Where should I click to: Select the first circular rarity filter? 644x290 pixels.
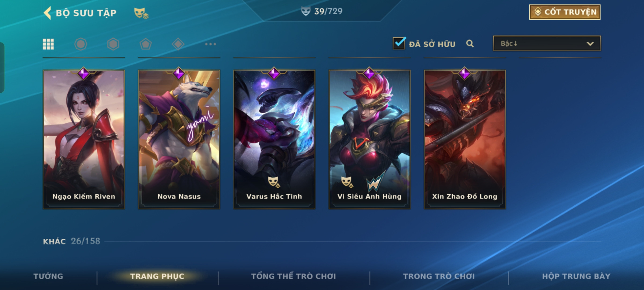81,44
